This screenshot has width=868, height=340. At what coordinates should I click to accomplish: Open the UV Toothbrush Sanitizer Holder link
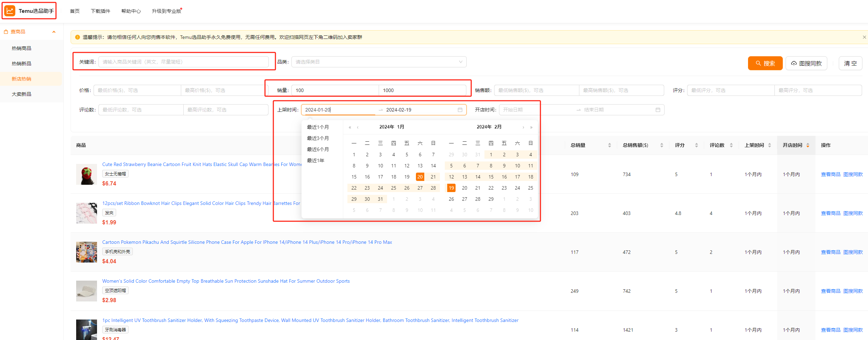point(310,320)
